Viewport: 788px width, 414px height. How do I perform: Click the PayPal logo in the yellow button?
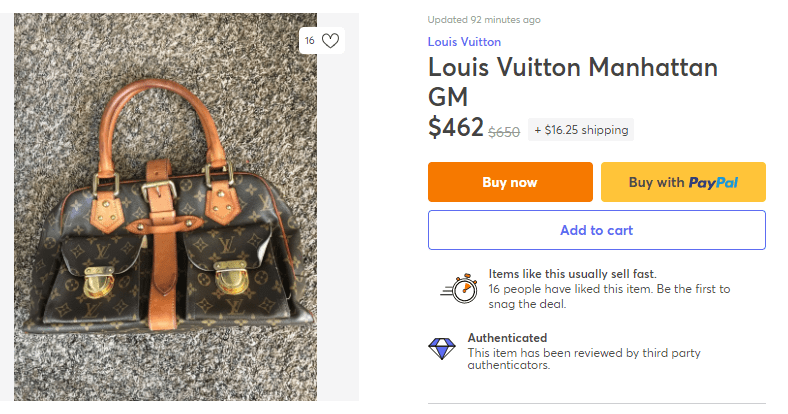click(x=713, y=182)
